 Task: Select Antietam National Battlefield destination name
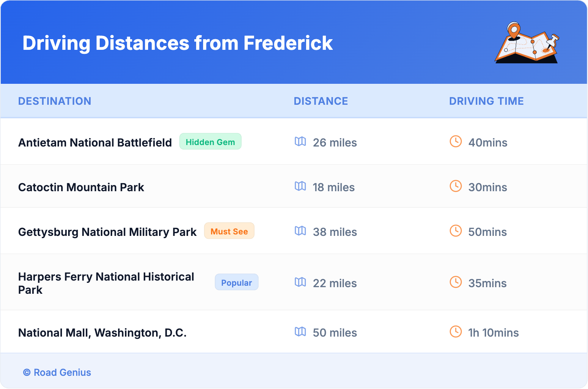(95, 142)
